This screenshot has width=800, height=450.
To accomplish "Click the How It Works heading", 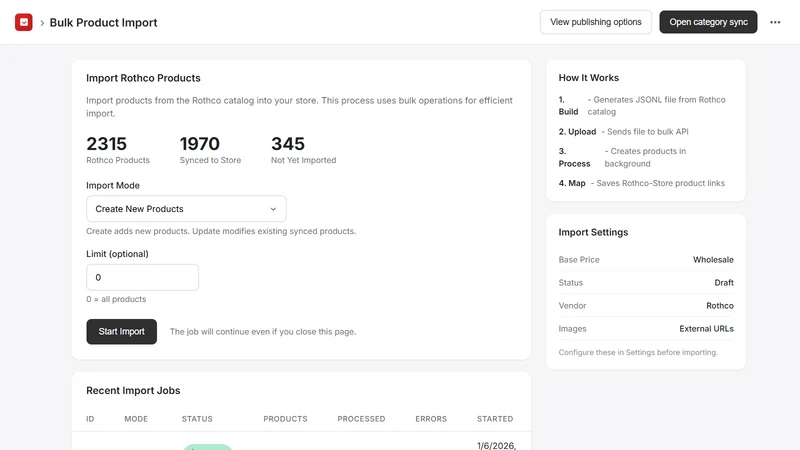I will 589,78.
